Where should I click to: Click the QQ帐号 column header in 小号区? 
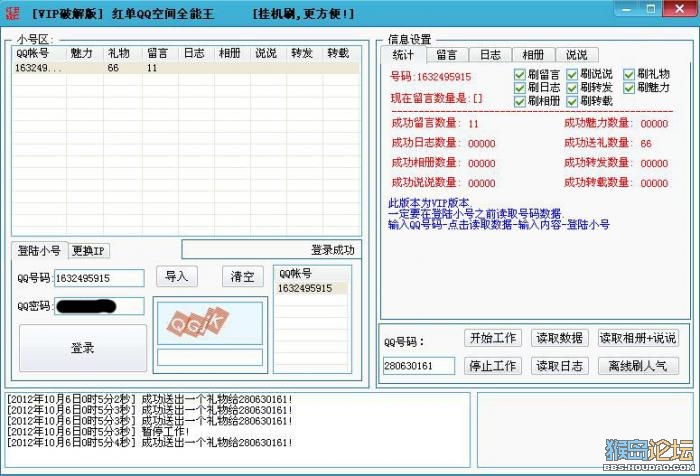tap(39, 53)
